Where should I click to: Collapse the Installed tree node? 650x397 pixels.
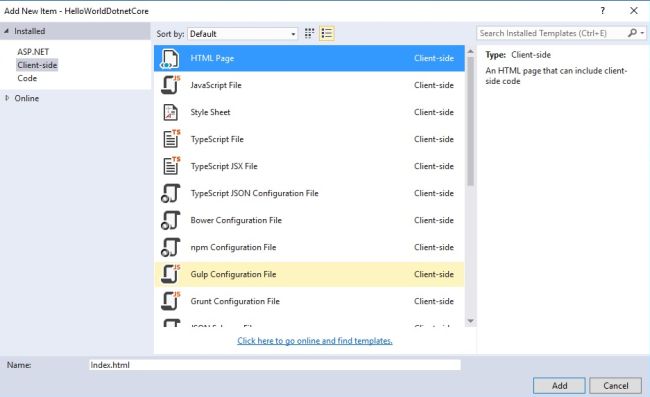point(6,31)
